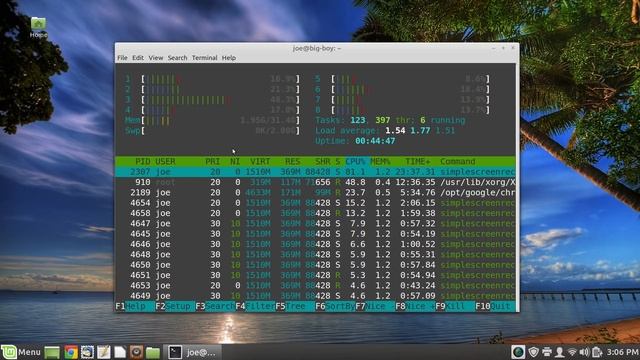Image resolution: width=640 pixels, height=360 pixels.
Task: Sort by the CPU% column header
Action: pos(356,162)
